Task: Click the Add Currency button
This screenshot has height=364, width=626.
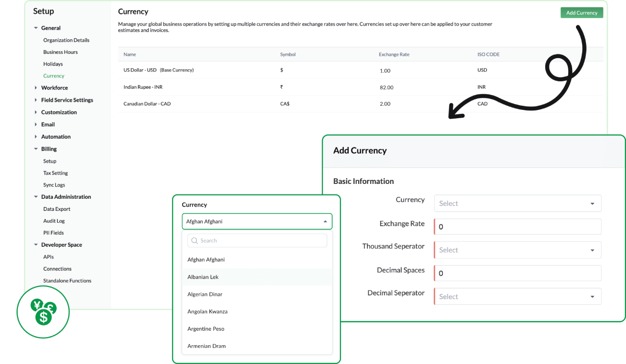Action: click(581, 13)
